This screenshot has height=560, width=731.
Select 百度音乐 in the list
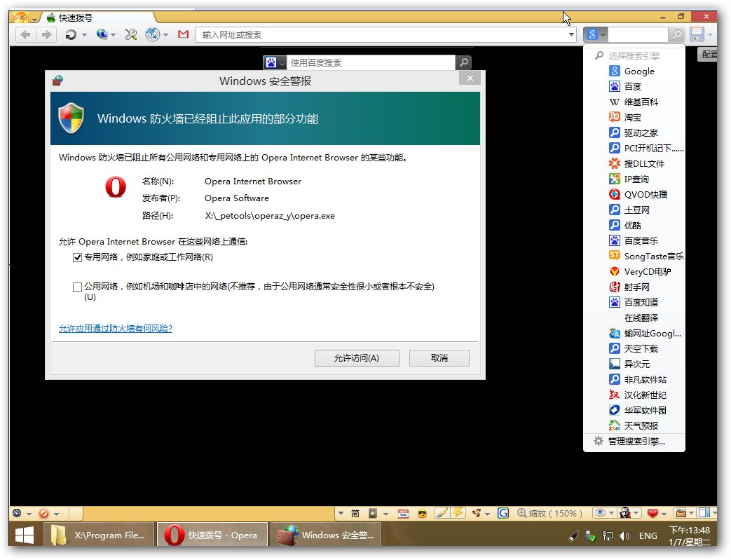point(634,240)
